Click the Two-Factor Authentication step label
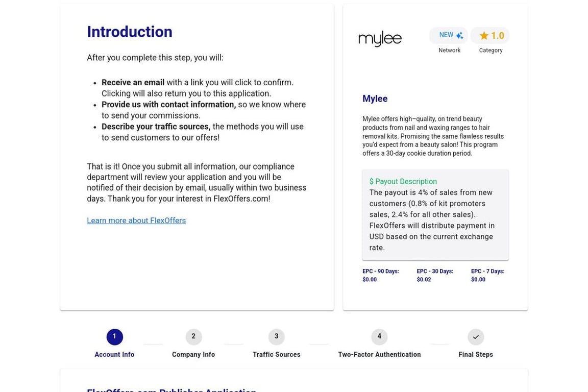 [379, 355]
